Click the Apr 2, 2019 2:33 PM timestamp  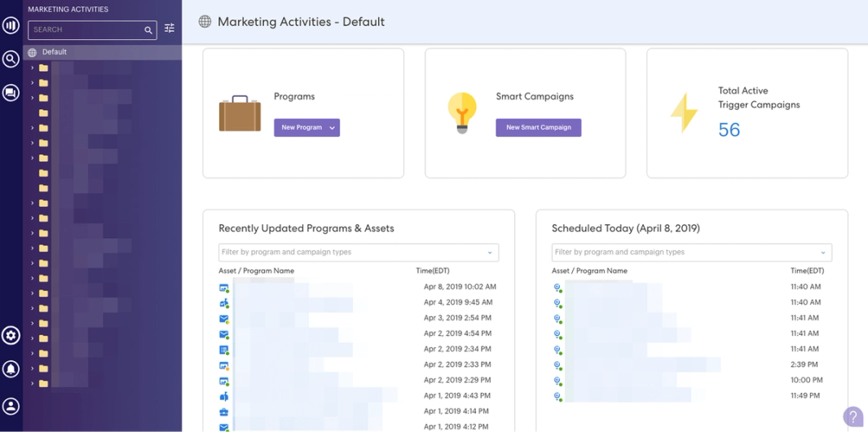(457, 364)
